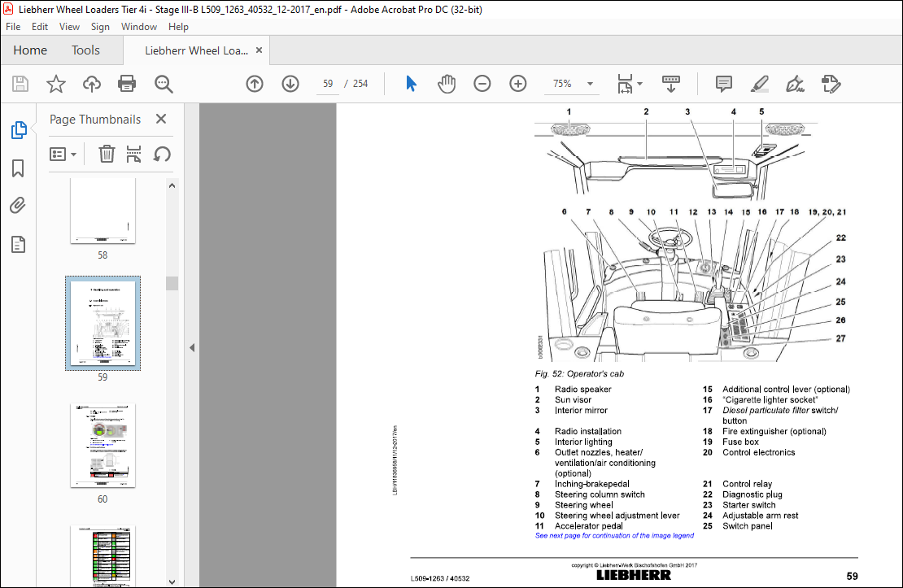Activate the Hand pan tool
Screen dimensions: 903x588
coord(447,84)
